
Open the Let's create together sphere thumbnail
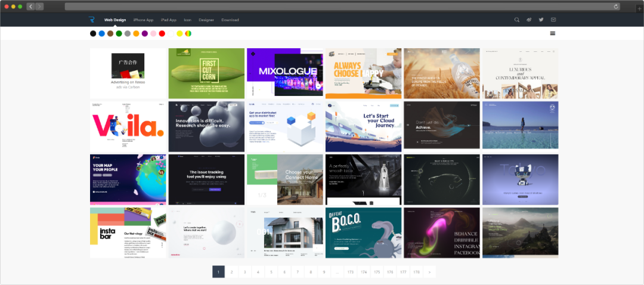[x=206, y=233]
